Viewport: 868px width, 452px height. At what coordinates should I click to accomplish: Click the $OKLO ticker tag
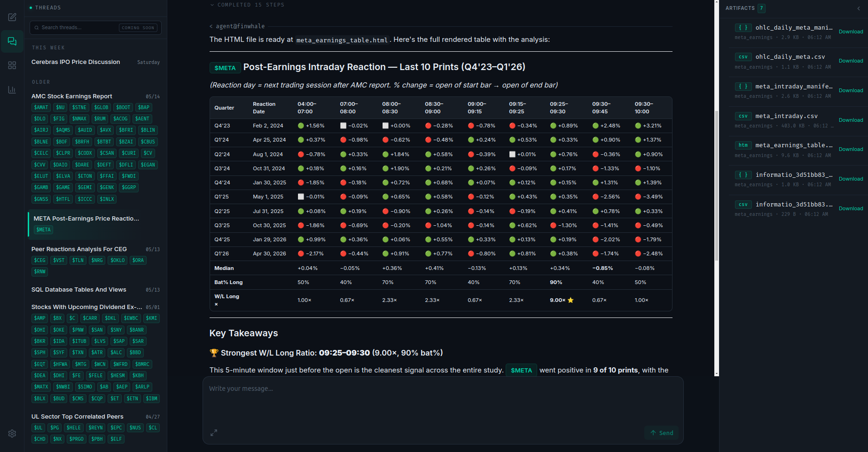pos(117,261)
